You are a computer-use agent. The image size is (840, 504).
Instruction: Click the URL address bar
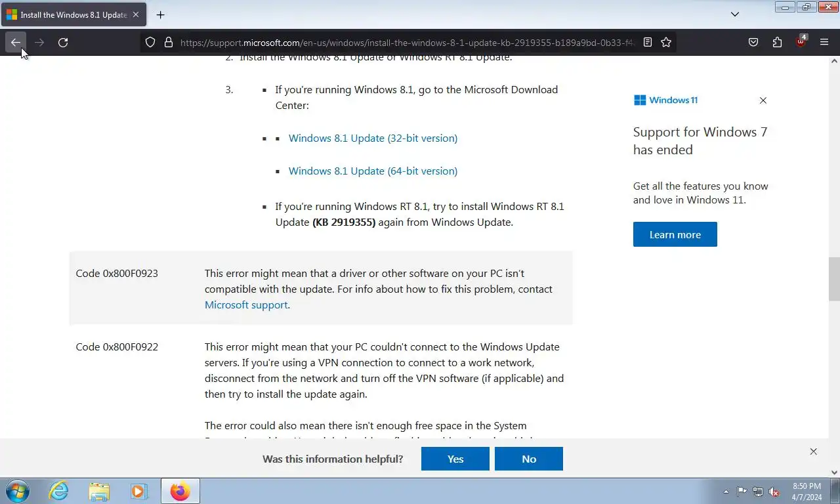(x=407, y=42)
